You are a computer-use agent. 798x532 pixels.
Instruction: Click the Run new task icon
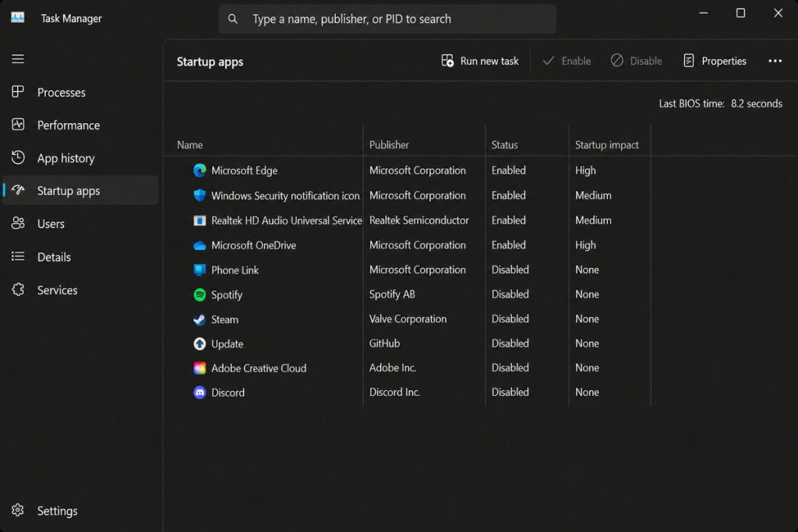[447, 61]
